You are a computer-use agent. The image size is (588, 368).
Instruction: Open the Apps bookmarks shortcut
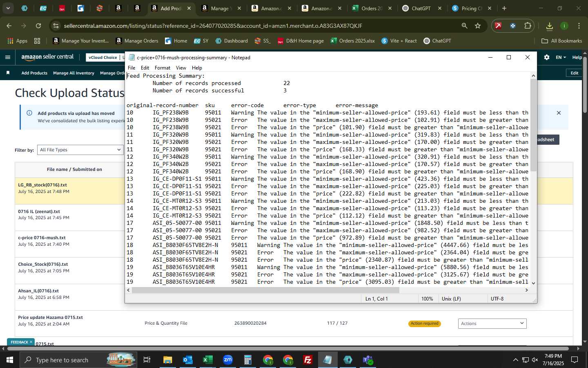pyautogui.click(x=17, y=41)
